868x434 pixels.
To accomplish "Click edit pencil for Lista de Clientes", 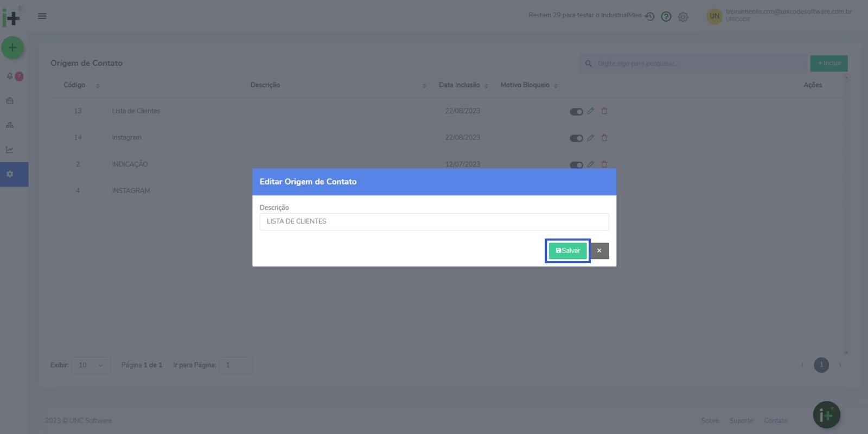I will 591,111.
